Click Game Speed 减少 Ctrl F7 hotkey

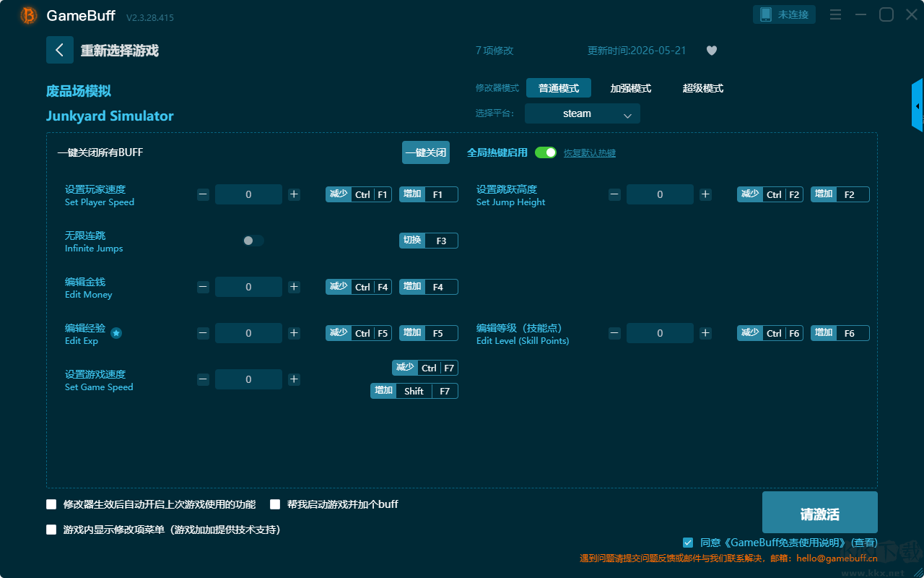425,368
